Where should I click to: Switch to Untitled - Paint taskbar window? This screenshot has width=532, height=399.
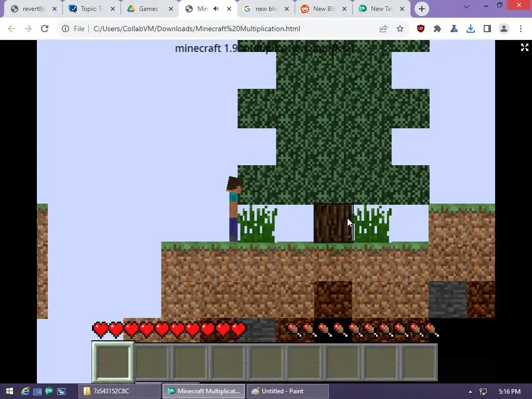pos(287,391)
